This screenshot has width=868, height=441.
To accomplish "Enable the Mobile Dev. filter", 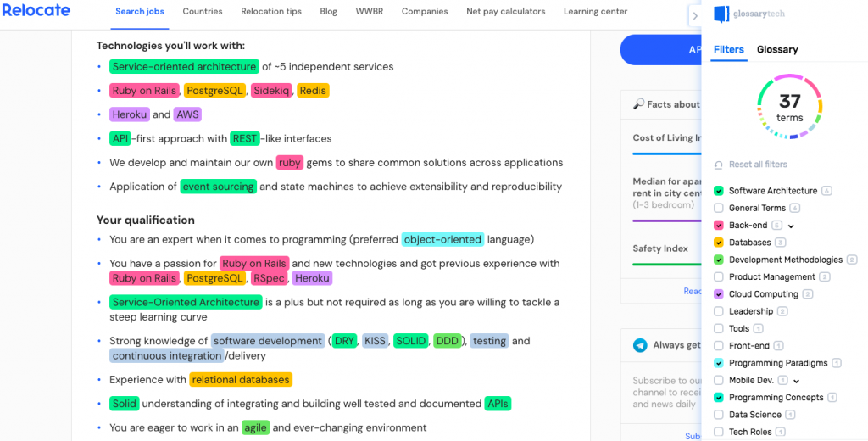I will (x=719, y=381).
